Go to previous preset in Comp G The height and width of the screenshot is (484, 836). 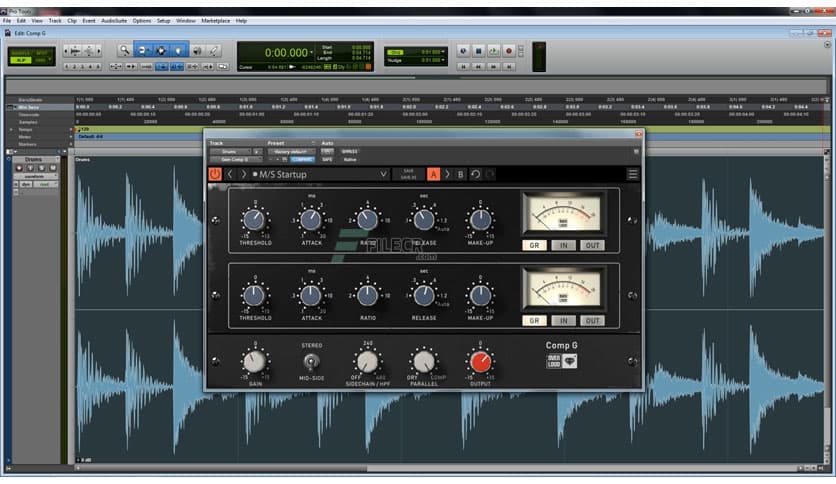pyautogui.click(x=230, y=174)
